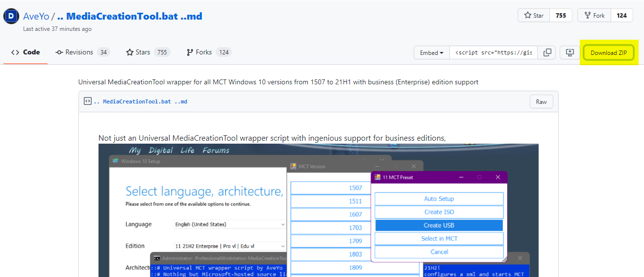The width and height of the screenshot is (644, 277).
Task: Close the 11 MCT Preset window
Action: (498, 177)
